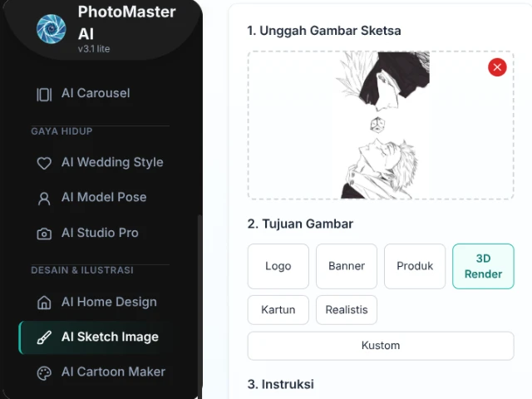Choose Logo as image purpose
The image size is (532, 399).
point(278,266)
